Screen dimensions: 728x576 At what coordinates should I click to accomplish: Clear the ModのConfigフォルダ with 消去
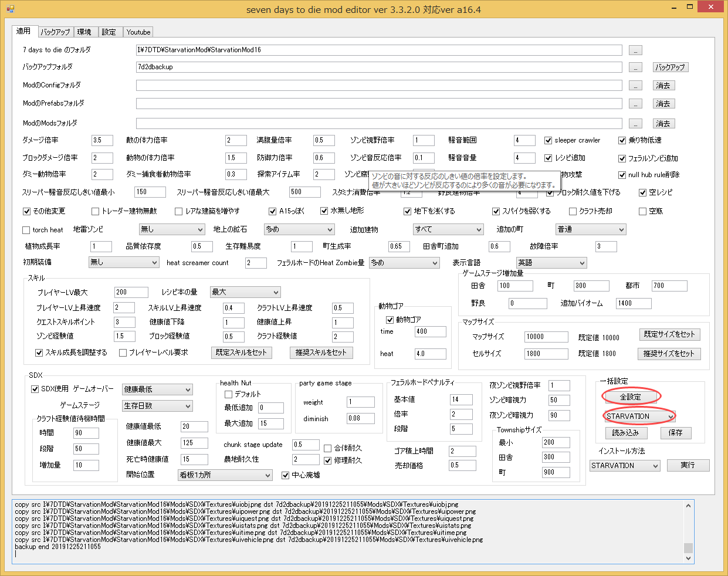[663, 86]
